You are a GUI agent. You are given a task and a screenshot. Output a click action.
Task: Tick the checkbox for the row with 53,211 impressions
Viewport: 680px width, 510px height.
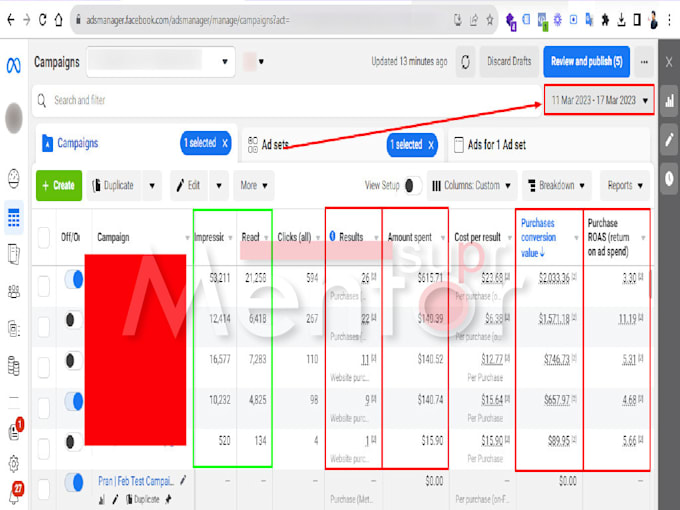[x=44, y=287]
